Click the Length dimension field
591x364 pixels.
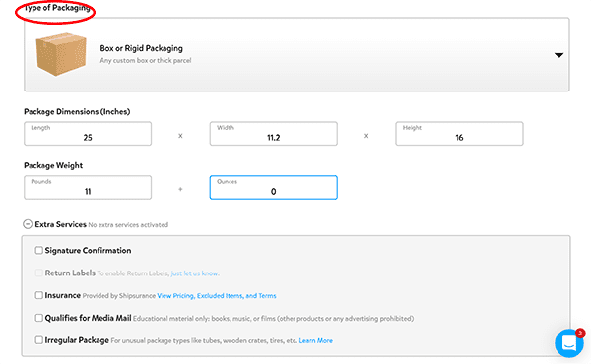(x=88, y=133)
